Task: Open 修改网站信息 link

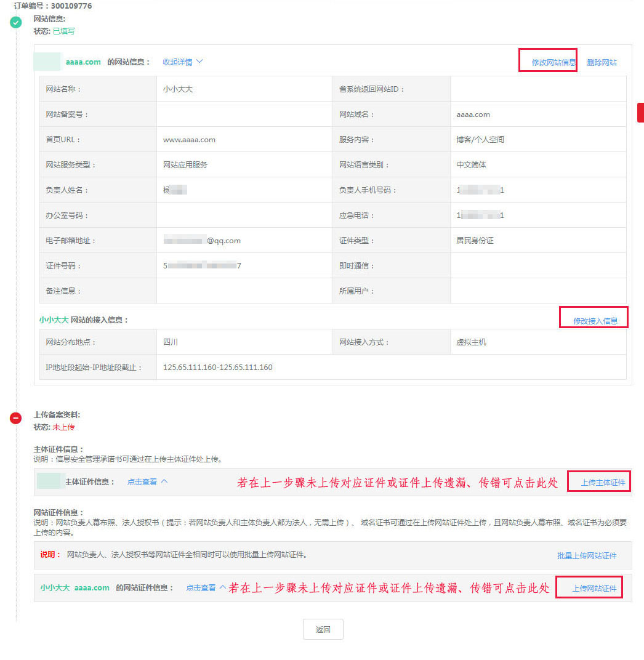Action: [553, 62]
